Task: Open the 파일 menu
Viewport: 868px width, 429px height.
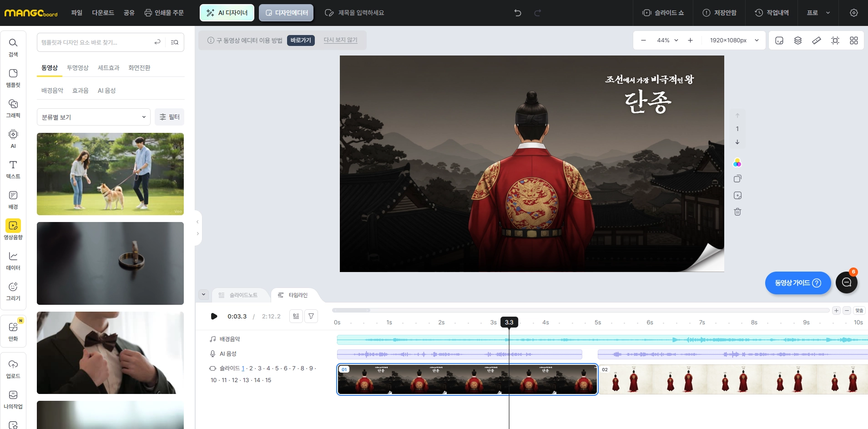Action: 77,13
